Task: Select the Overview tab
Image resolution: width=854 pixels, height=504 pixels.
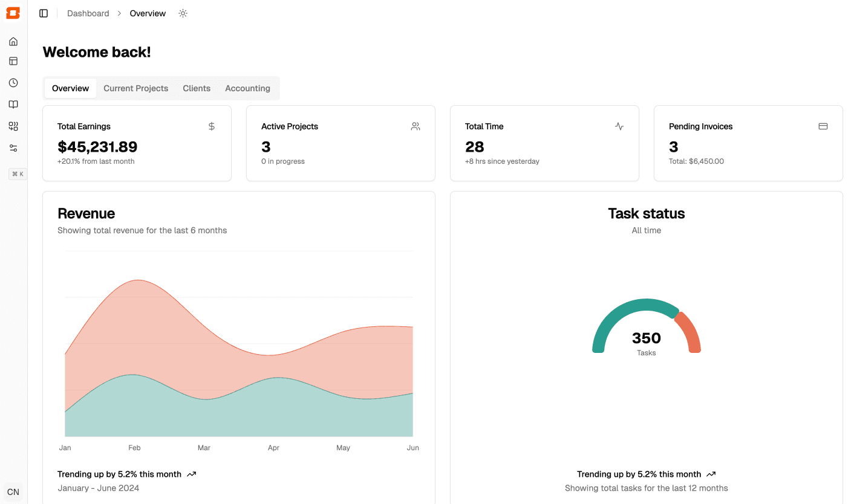Action: pyautogui.click(x=70, y=88)
